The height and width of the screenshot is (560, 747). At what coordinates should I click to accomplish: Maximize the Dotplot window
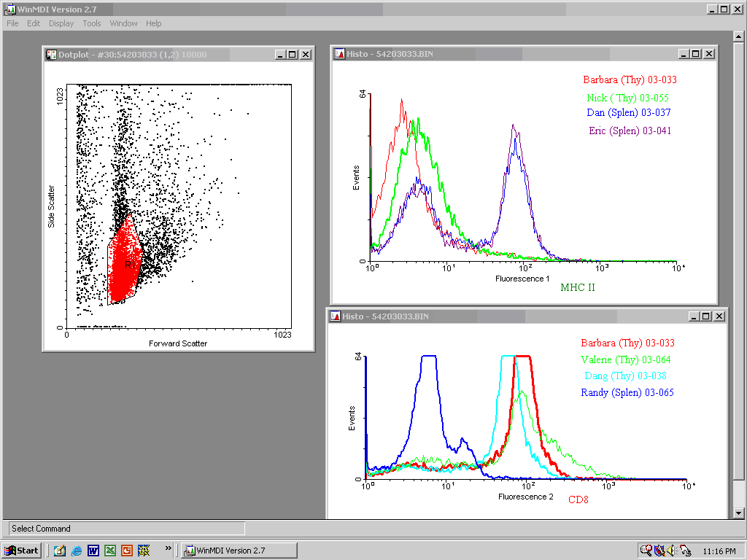tap(293, 55)
